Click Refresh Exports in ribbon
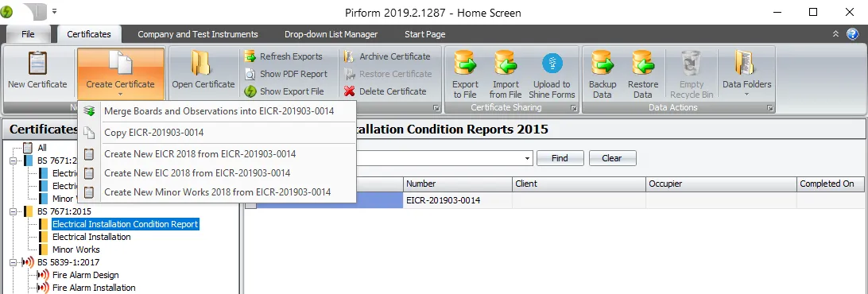Screen dimensions: 868x294 coord(284,56)
